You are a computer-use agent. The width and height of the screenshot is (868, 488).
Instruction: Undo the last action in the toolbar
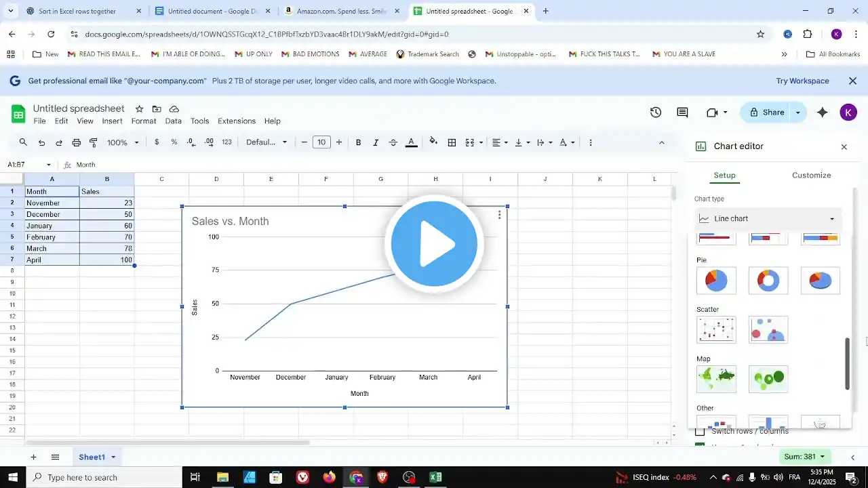click(42, 142)
